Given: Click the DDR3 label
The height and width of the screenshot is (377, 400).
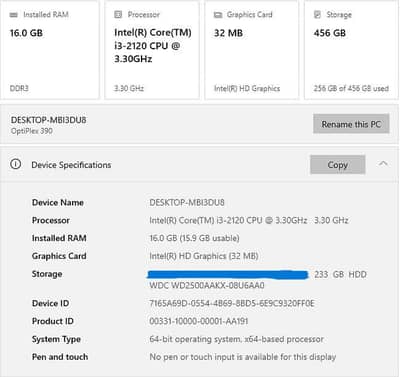Looking at the screenshot, I should pyautogui.click(x=19, y=88).
